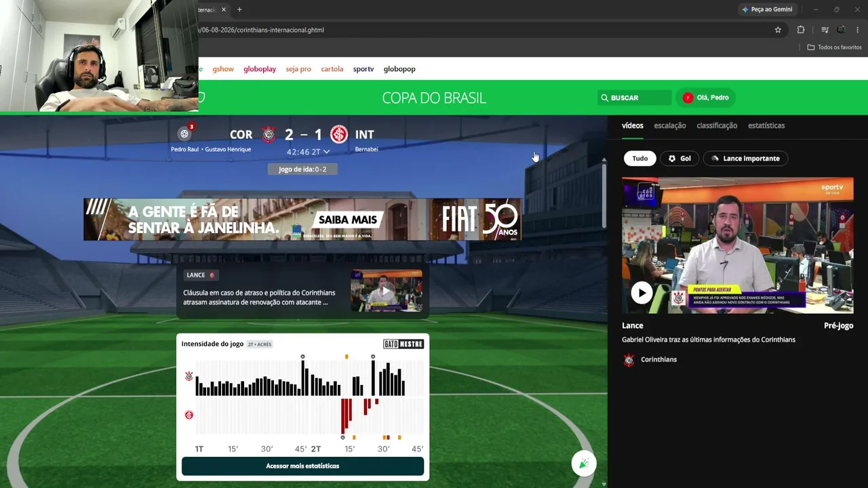The width and height of the screenshot is (868, 488).
Task: Open the sidebar video thumbnail with reporter
Action: [738, 245]
